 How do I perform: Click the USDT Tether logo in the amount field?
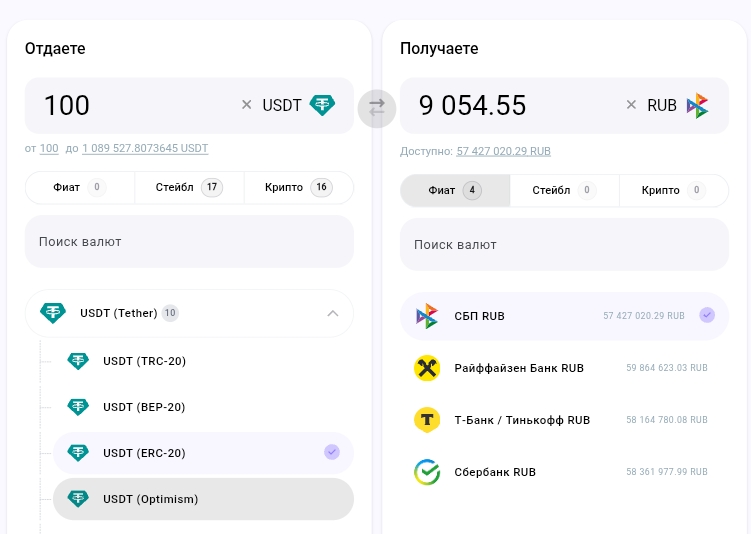coord(322,105)
